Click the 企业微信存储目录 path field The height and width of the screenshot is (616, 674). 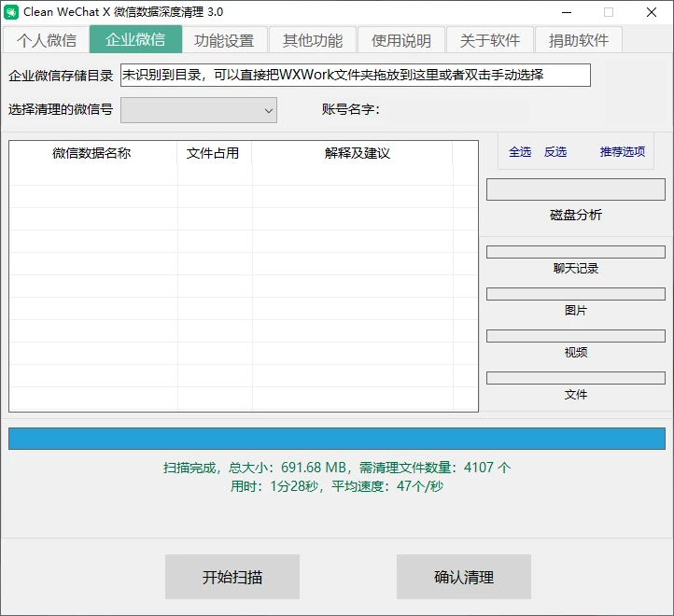tap(355, 75)
